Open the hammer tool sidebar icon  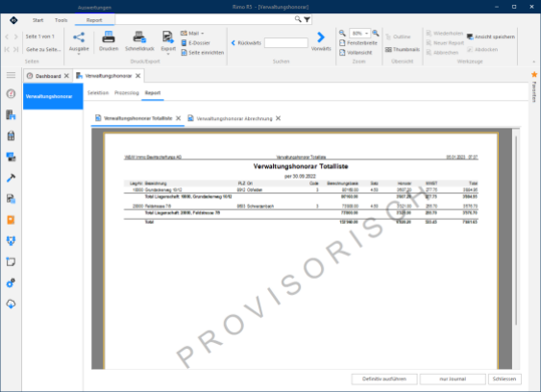[x=11, y=178]
